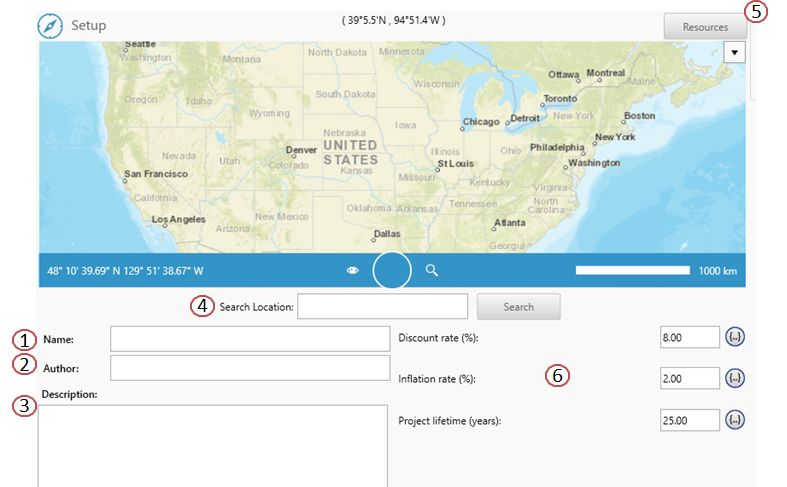Click inside the Description text area
This screenshot has height=487, width=787.
pyautogui.click(x=212, y=445)
